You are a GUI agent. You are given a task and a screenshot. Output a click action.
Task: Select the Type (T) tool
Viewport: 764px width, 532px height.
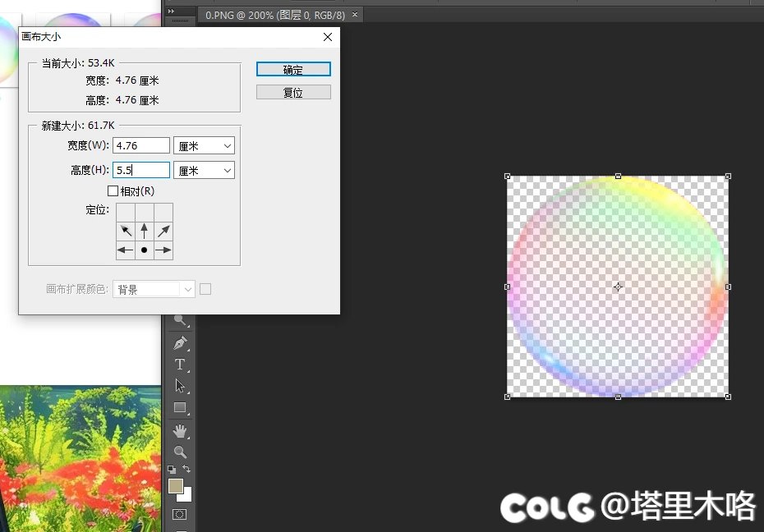pyautogui.click(x=180, y=365)
